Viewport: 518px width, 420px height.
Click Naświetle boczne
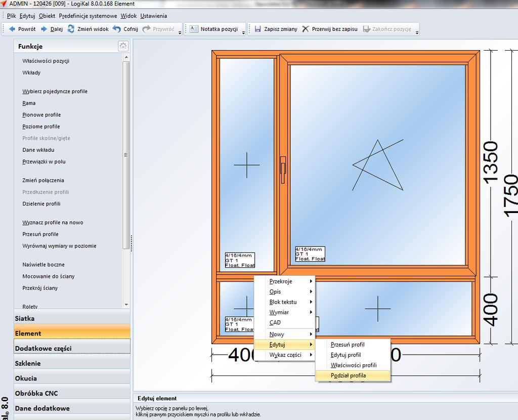(44, 265)
